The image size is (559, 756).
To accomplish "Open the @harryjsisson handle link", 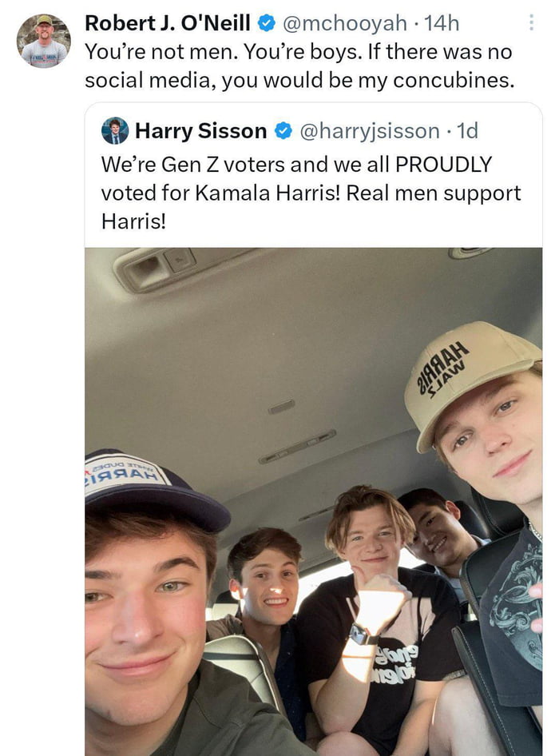I will tap(370, 131).
